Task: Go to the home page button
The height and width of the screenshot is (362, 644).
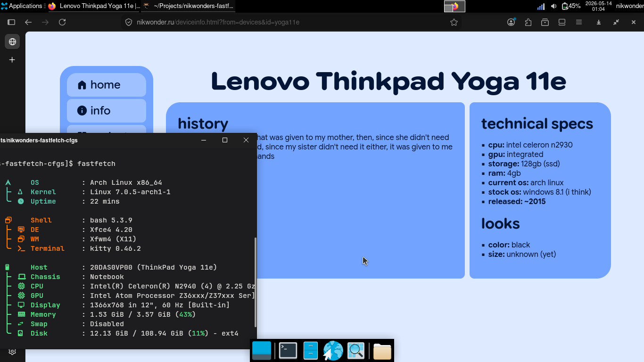Action: (x=107, y=85)
